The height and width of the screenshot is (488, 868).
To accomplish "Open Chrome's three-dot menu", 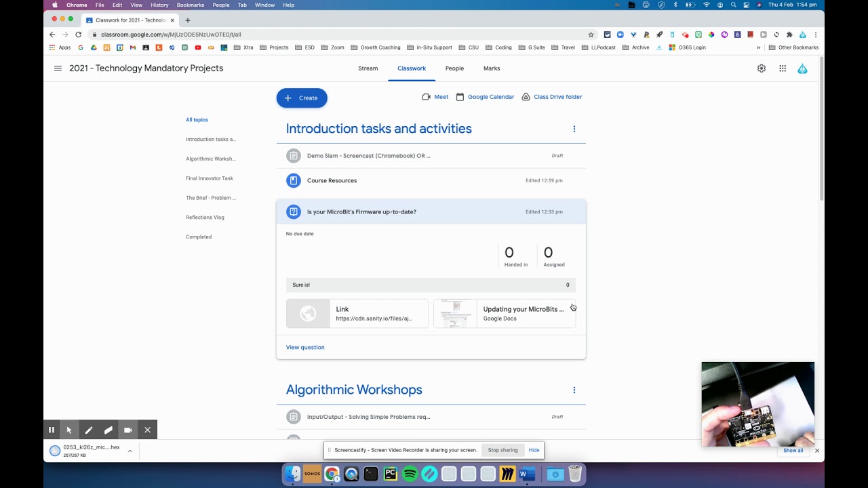I will (816, 35).
